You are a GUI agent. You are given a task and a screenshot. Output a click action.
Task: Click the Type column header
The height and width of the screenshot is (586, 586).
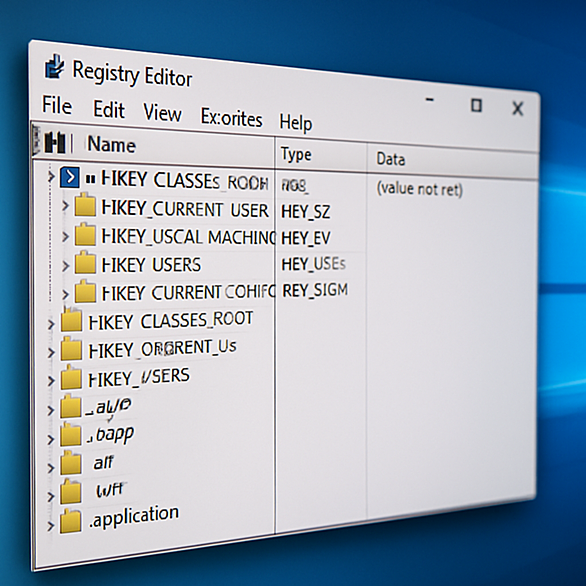(296, 154)
